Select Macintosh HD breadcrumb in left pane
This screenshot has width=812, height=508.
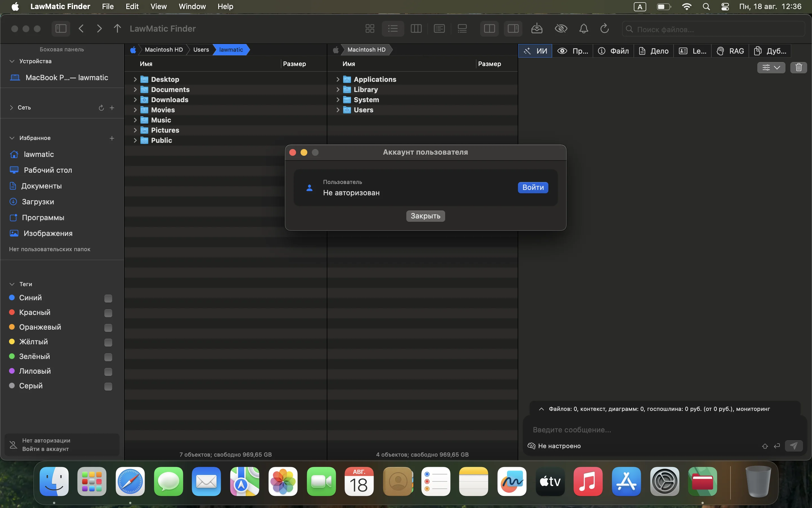(164, 50)
